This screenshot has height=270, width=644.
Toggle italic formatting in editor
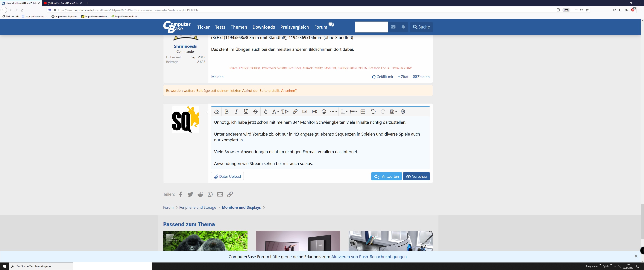[236, 112]
